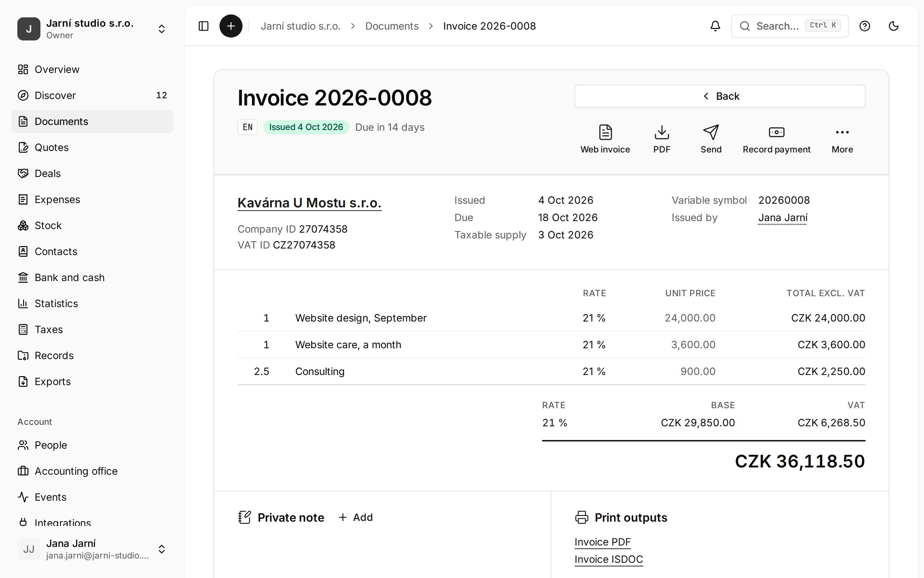Open customer Kavárna U Mostu s.r.o.
This screenshot has height=578, width=924.
[x=309, y=203]
